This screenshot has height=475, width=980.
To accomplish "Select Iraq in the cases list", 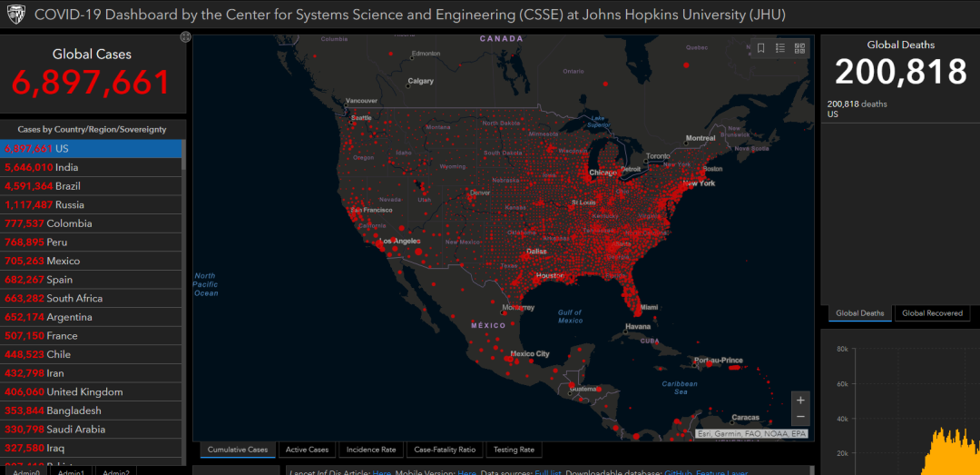I will pyautogui.click(x=91, y=449).
